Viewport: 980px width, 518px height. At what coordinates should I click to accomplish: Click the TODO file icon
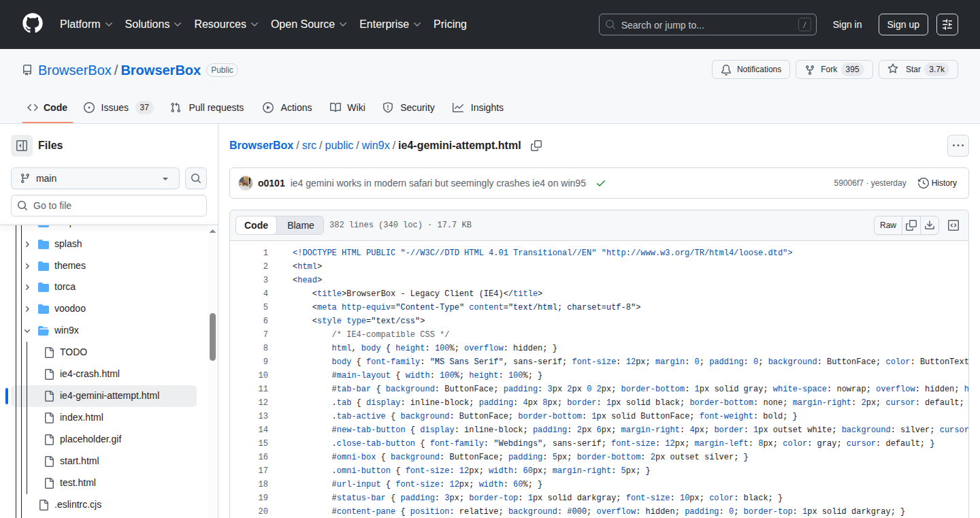tap(48, 352)
